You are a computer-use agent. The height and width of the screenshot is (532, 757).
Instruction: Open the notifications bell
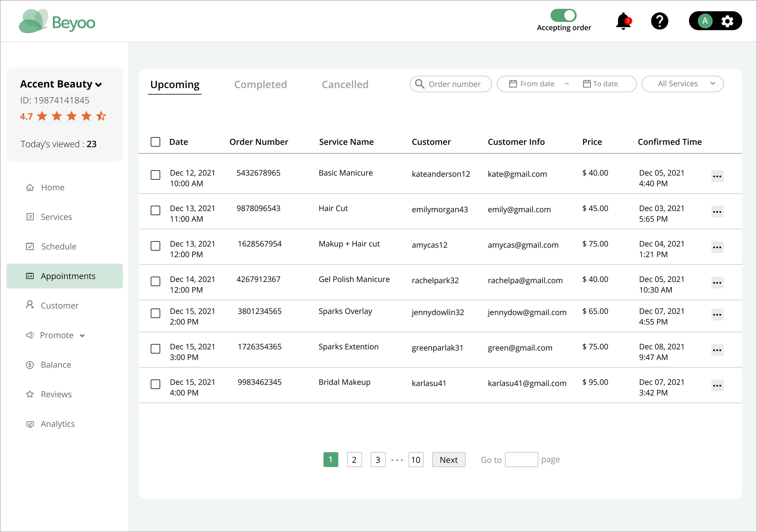[623, 21]
